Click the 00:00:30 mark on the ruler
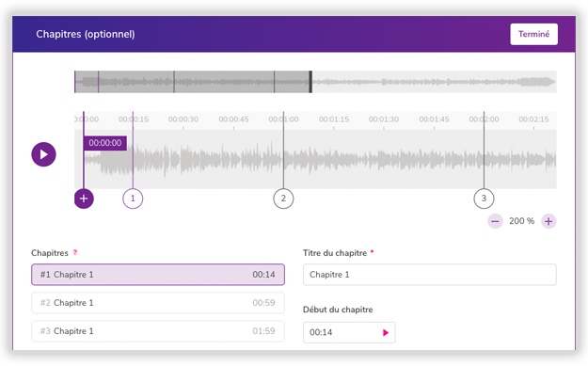Viewport: 588px width, 366px height. coord(183,119)
